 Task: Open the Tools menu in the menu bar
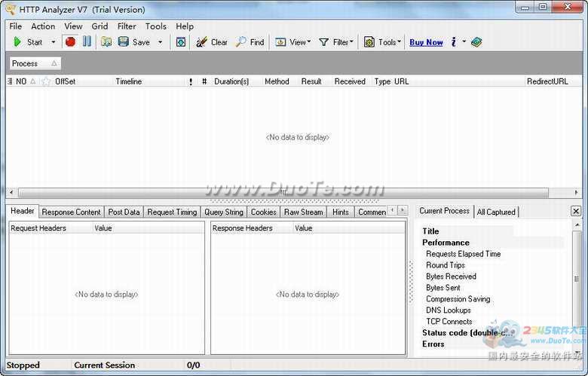(x=155, y=26)
